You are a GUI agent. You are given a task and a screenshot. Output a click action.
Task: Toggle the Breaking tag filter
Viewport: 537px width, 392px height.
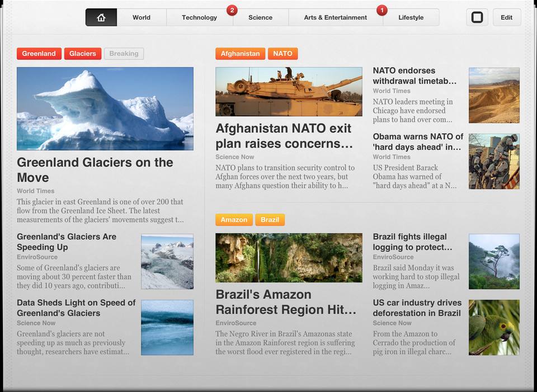[124, 54]
